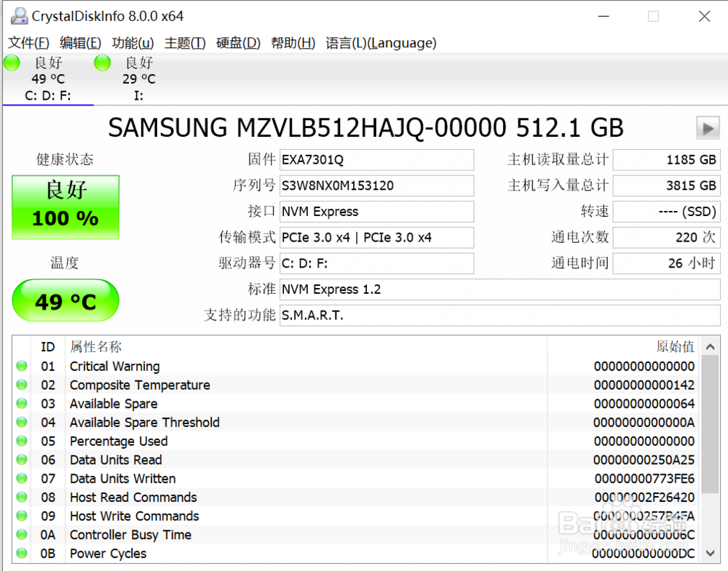
Task: Click status dot for Available Spare Threshold row
Action: (22, 422)
